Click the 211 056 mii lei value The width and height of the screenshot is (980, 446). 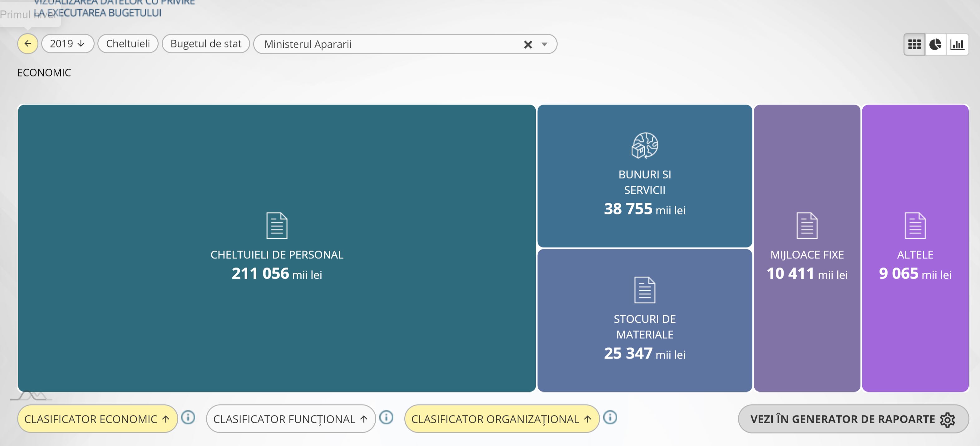tap(277, 274)
